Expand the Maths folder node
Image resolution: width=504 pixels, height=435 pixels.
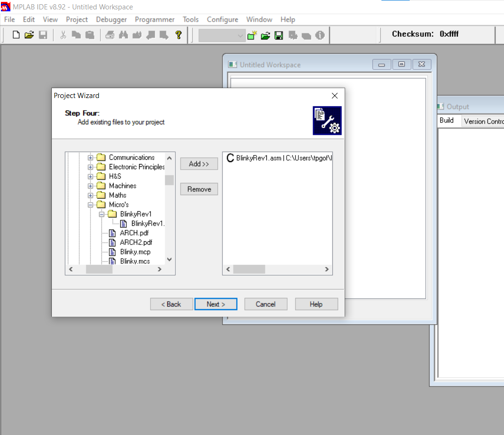click(x=91, y=195)
